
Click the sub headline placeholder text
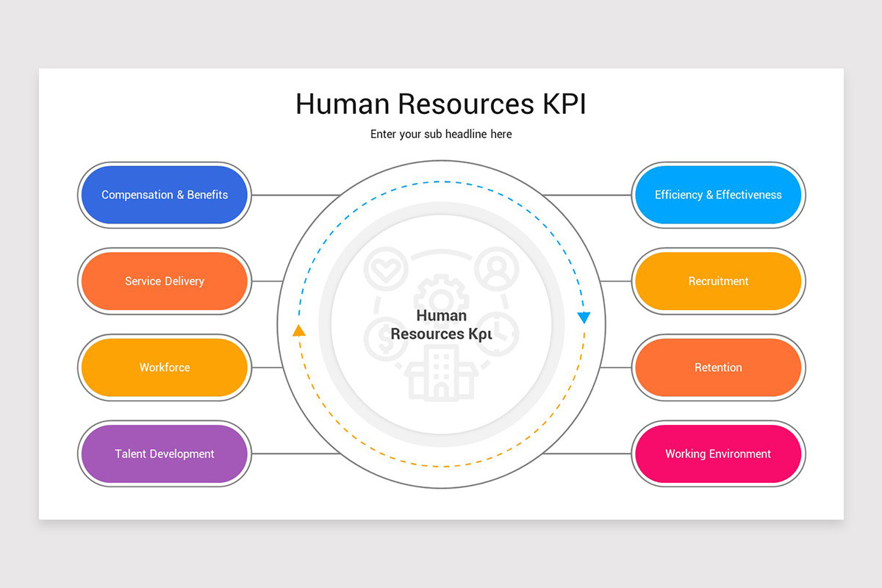[441, 134]
